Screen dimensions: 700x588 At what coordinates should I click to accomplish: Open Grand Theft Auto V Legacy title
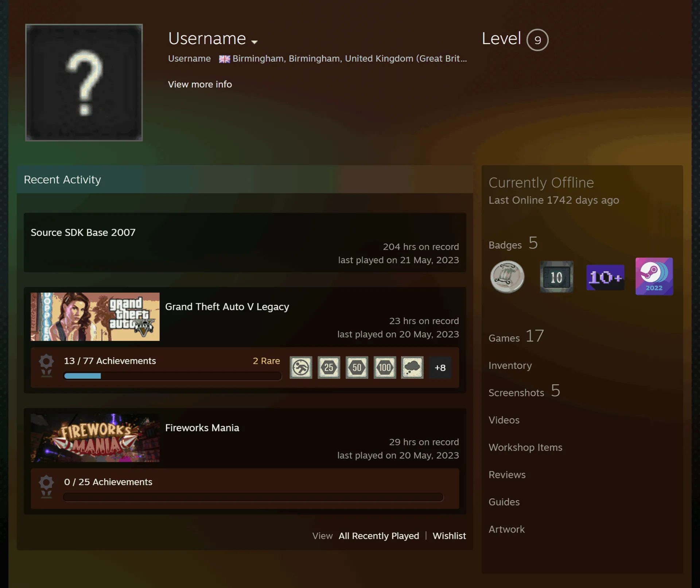[227, 307]
